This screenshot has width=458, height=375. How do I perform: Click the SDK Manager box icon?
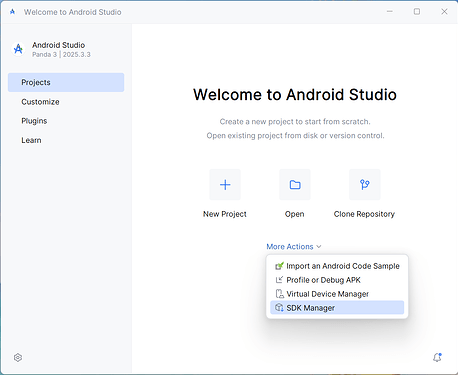pyautogui.click(x=279, y=308)
